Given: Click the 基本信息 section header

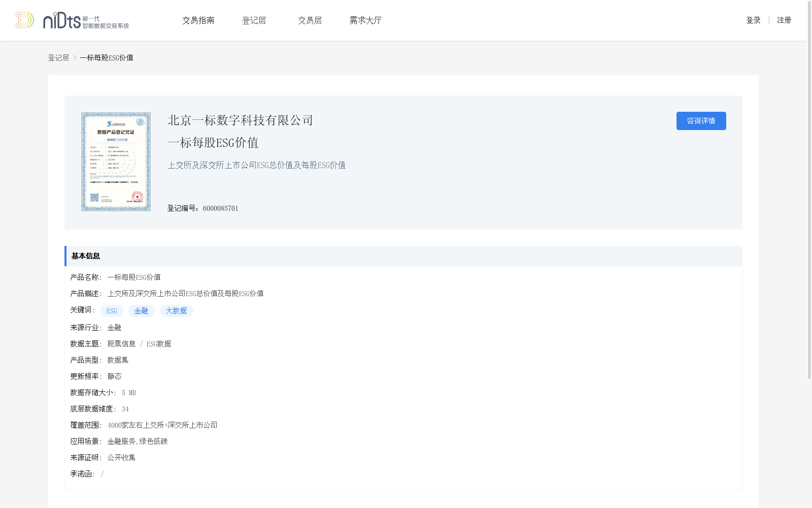Looking at the screenshot, I should pos(403,256).
